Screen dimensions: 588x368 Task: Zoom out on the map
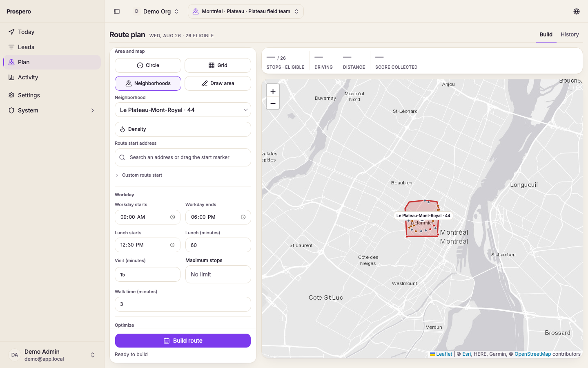point(273,103)
